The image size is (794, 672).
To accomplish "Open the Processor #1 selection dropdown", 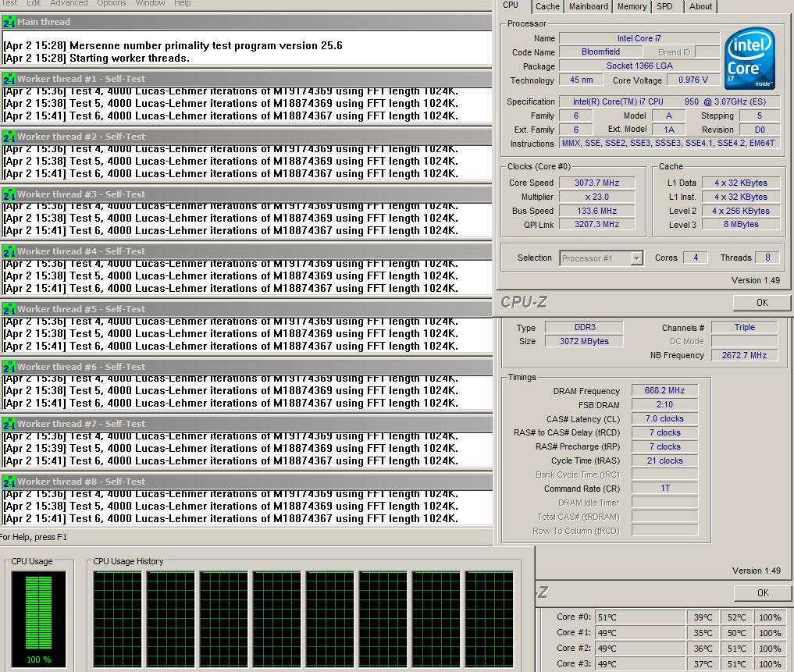I will point(602,258).
